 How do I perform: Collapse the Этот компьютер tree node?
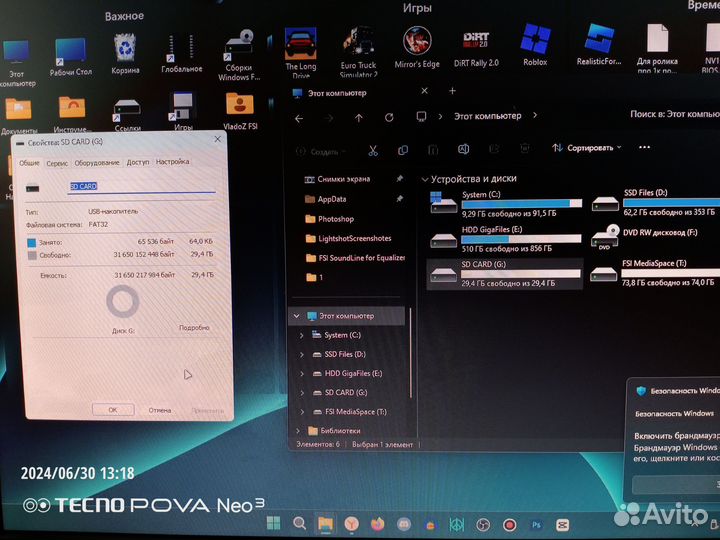296,316
